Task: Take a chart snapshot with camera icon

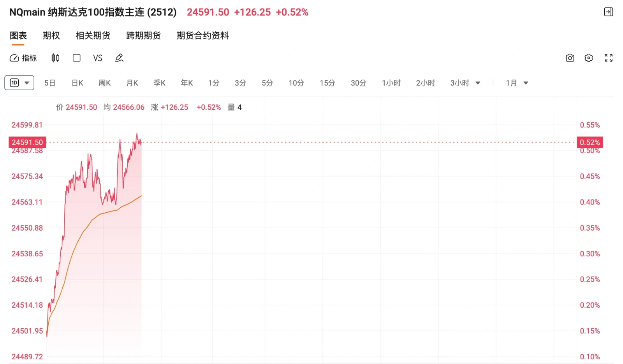Action: pos(570,58)
